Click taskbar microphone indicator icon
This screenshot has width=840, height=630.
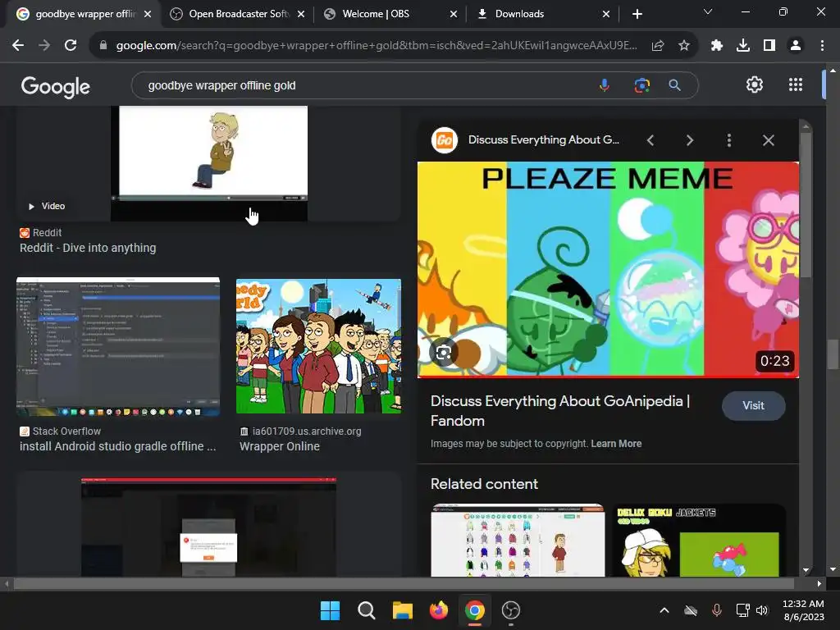(717, 610)
